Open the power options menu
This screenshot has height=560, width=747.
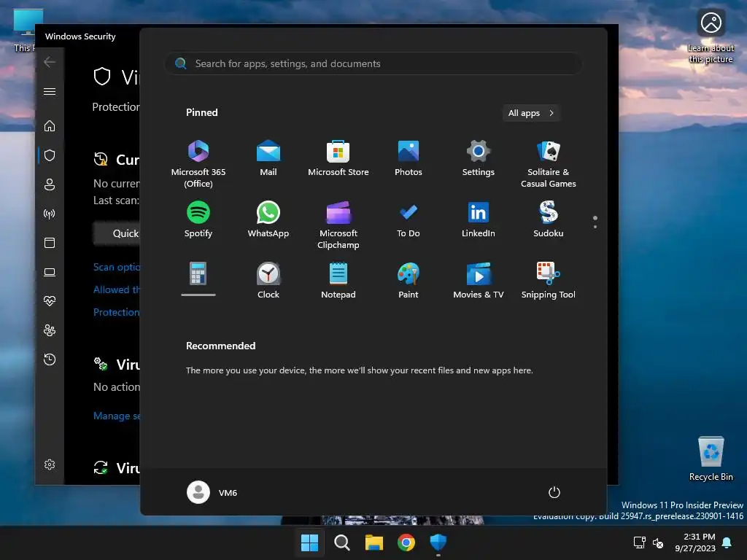(x=554, y=492)
